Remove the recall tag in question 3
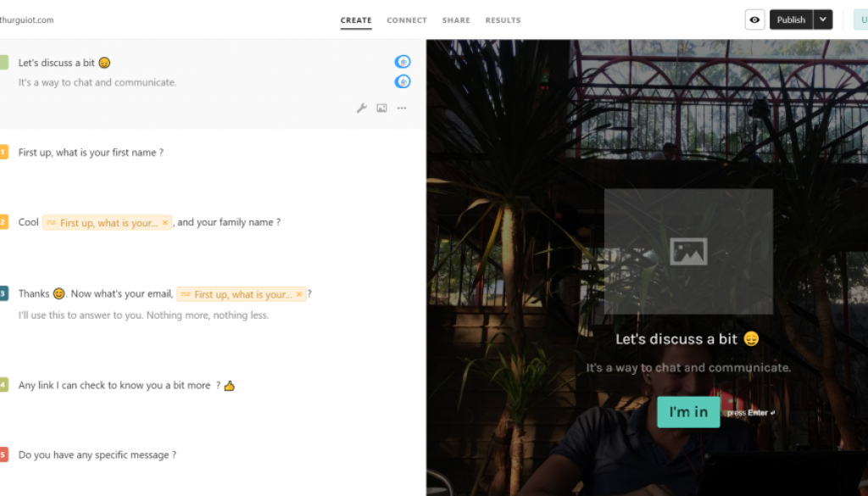The image size is (868, 496). pyautogui.click(x=299, y=294)
